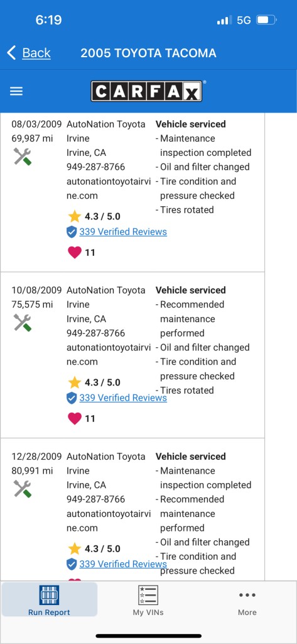Viewport: 297px width, 644px height.
Task: Toggle the heart on the 10/08/2009 record
Action: click(75, 418)
